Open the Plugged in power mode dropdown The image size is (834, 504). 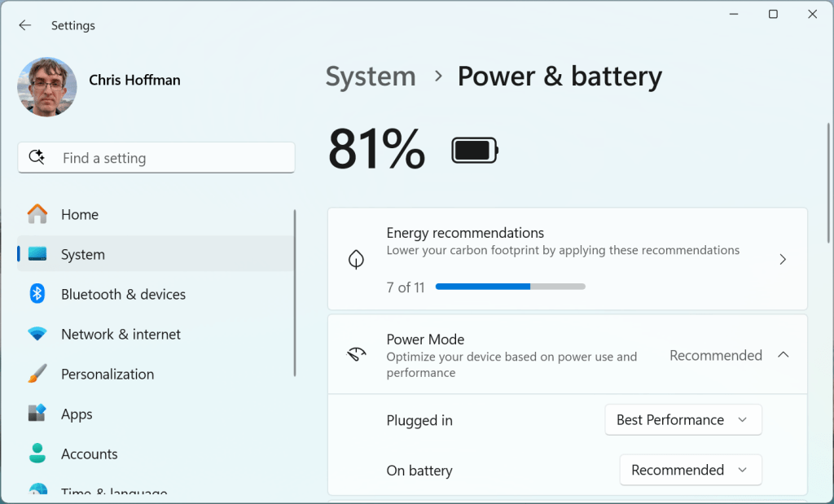tap(683, 420)
